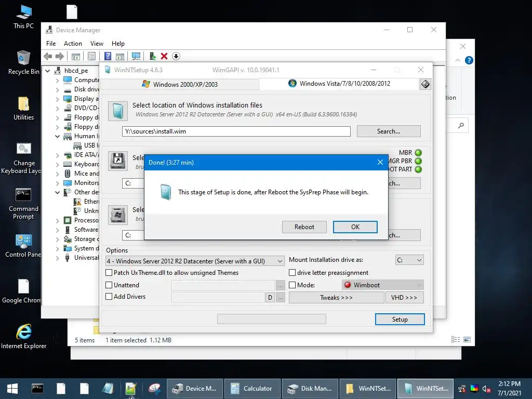Click OK in the Done dialog

coord(355,227)
